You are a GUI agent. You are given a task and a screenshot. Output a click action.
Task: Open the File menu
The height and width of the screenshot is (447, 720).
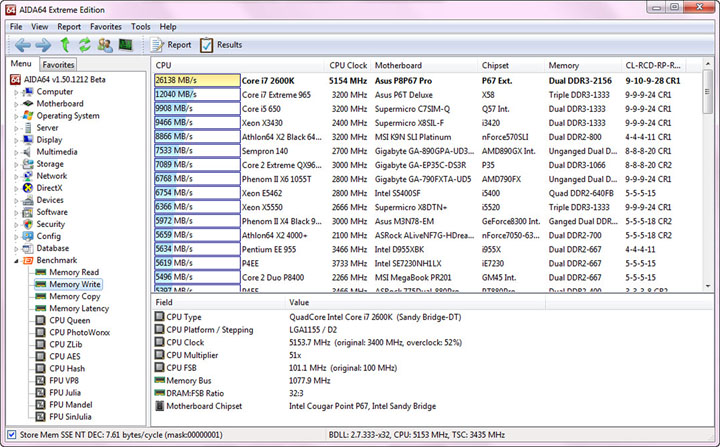[x=16, y=27]
